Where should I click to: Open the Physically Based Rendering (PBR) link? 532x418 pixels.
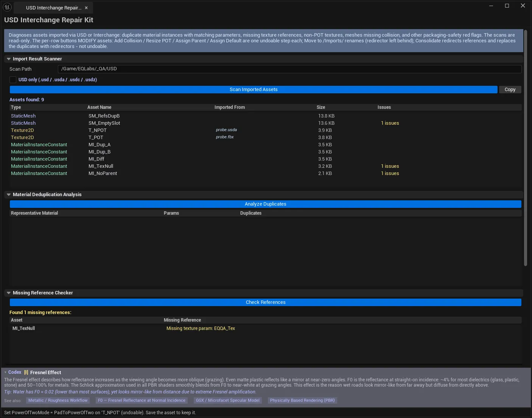tap(302, 400)
